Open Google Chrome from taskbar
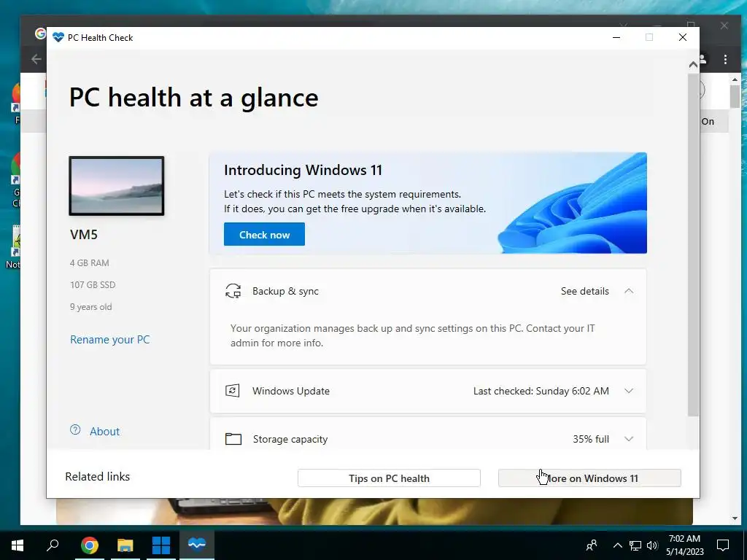747x560 pixels. [90, 545]
